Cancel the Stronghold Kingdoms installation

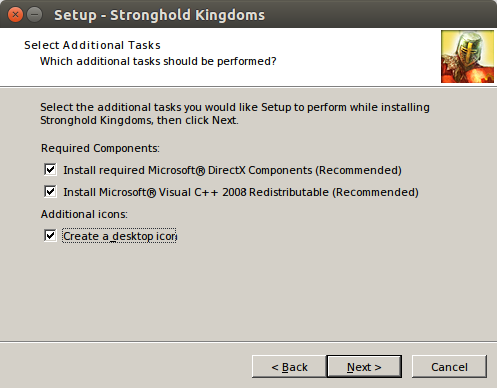pos(449,367)
